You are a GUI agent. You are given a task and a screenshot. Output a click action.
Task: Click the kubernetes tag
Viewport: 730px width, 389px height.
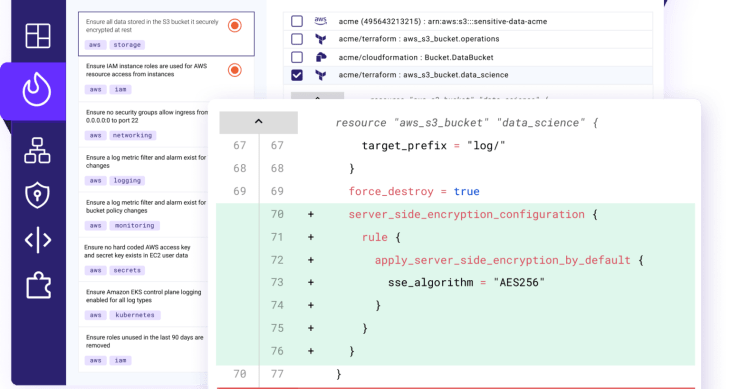pos(135,315)
